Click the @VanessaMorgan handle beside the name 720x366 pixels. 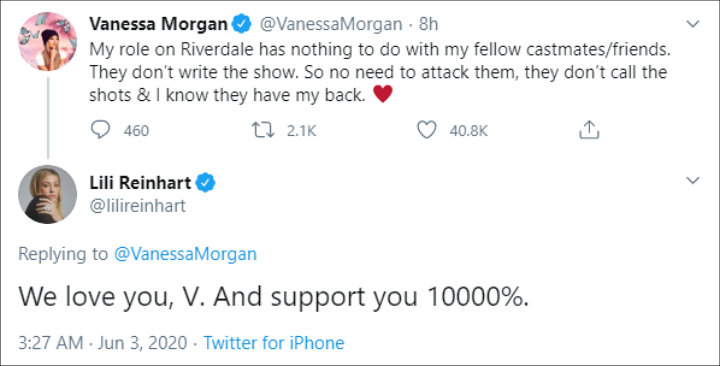point(331,24)
